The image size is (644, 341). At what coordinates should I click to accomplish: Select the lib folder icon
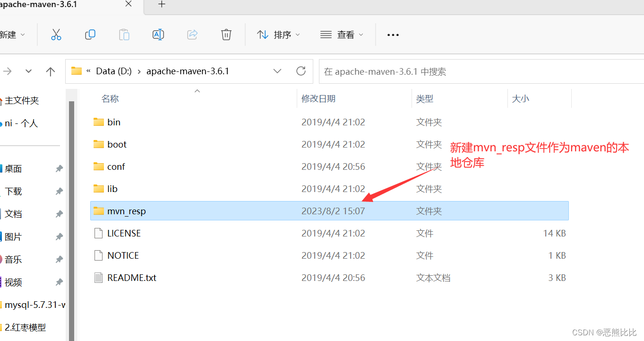click(x=98, y=189)
